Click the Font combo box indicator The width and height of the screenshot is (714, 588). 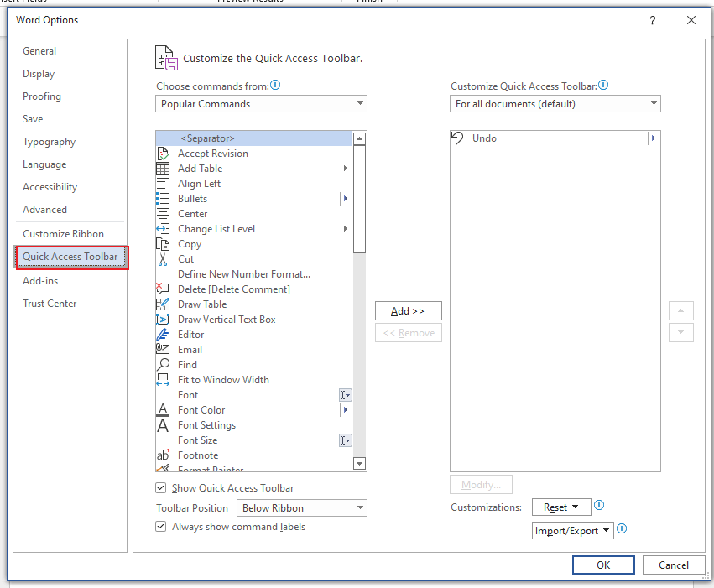[x=345, y=395]
